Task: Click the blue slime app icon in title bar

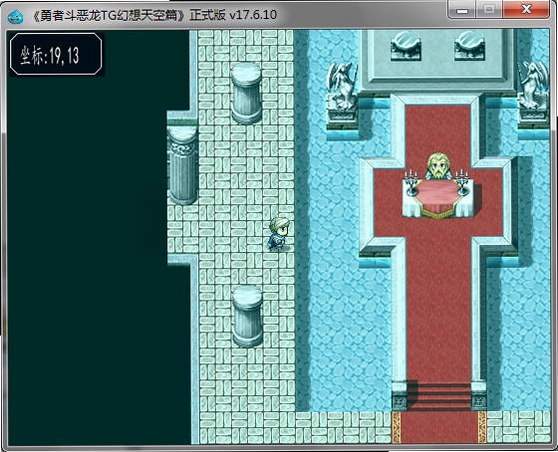Action: coord(15,16)
